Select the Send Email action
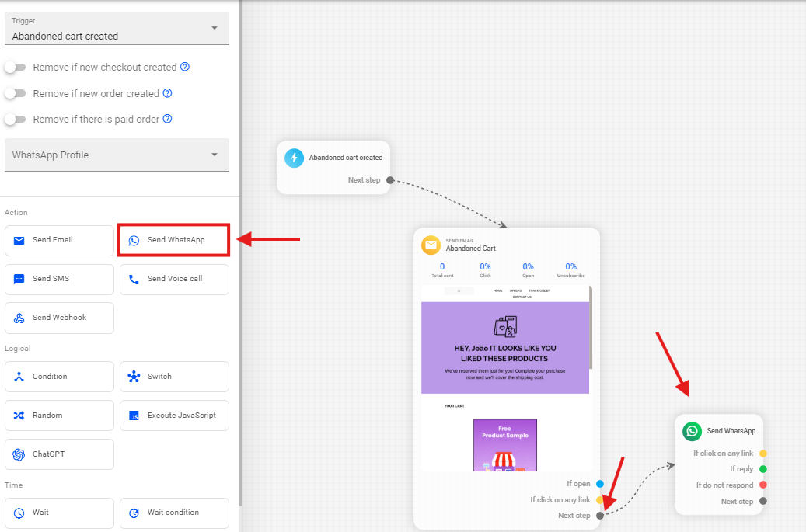Viewport: 806px width, 532px height. [x=59, y=241]
